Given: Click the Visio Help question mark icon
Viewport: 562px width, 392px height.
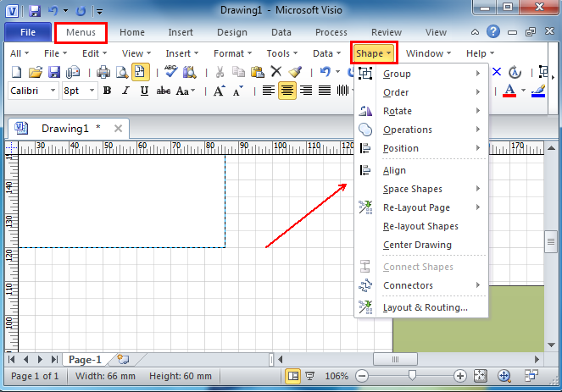Looking at the screenshot, I should 493,31.
